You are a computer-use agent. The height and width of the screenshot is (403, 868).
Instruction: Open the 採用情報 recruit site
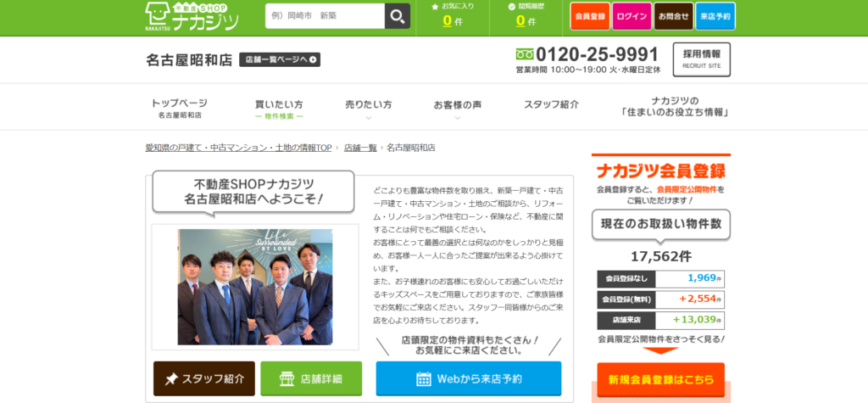tap(701, 59)
